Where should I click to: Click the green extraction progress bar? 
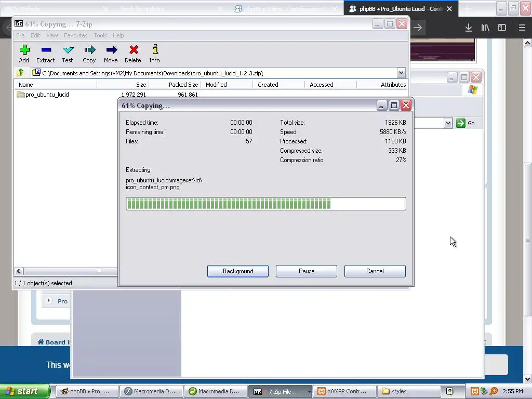click(x=265, y=204)
